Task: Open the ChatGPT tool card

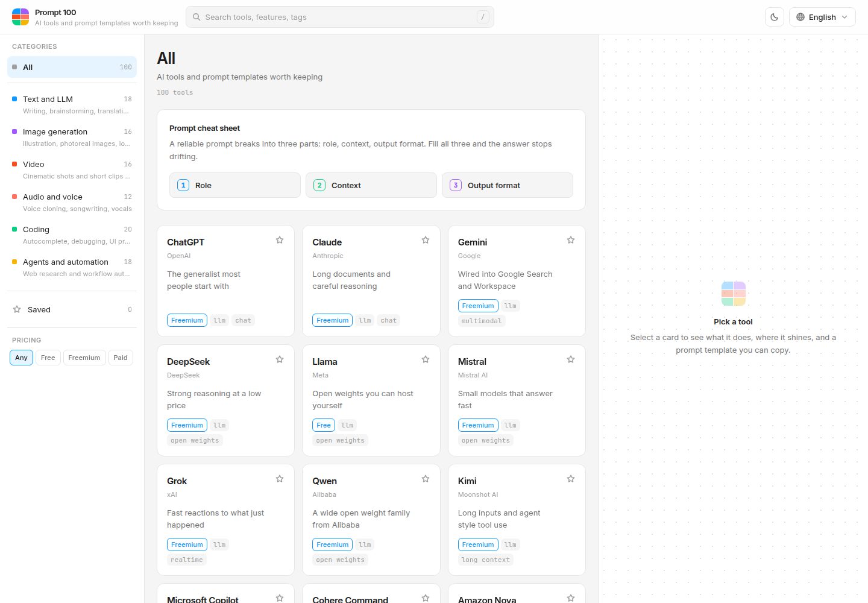Action: [225, 281]
